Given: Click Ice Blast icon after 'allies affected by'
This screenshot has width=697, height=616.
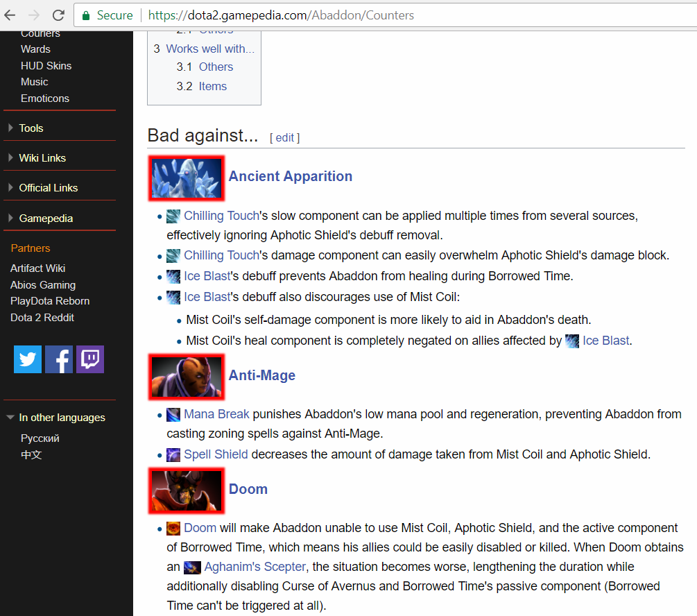Looking at the screenshot, I should [x=572, y=341].
